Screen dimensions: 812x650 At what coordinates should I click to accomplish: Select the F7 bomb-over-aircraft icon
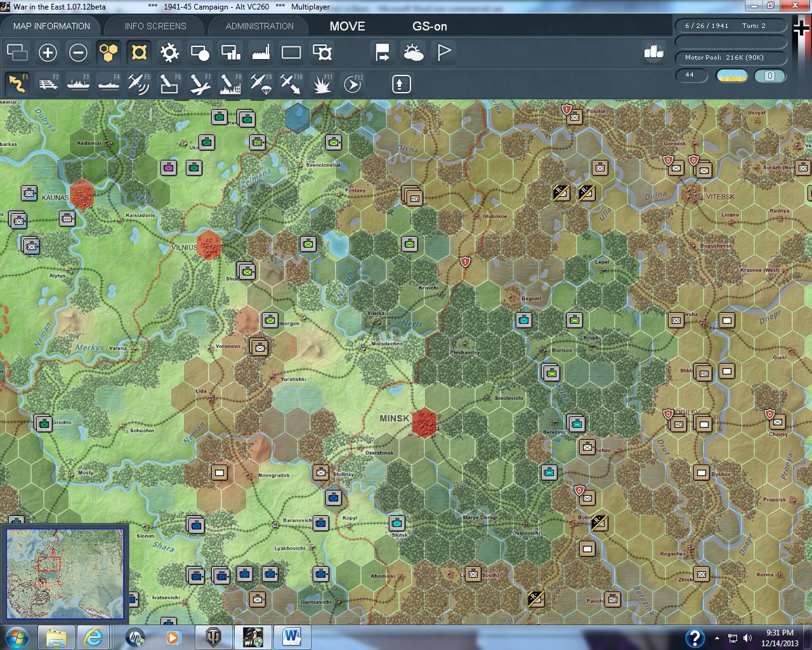point(200,84)
